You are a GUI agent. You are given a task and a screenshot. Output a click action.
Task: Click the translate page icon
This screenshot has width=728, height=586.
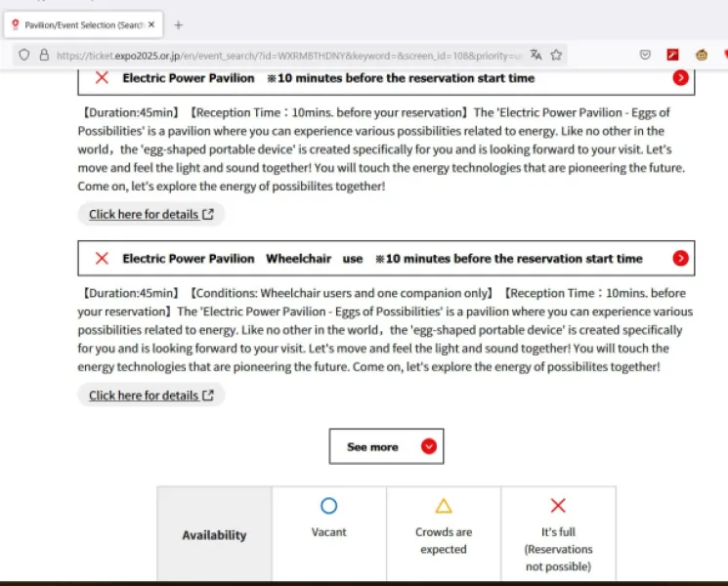pos(535,55)
